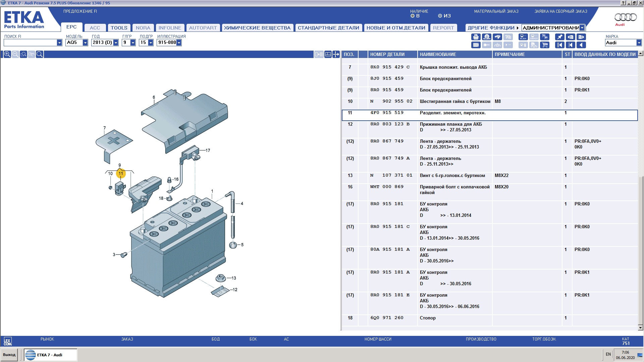Click the zoom out magnifier icon
The width and height of the screenshot is (644, 362).
coord(15,54)
